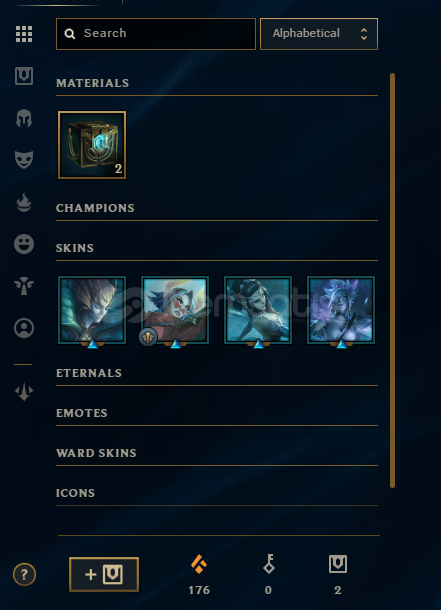Open the help question mark button
This screenshot has width=441, height=610.
tap(24, 574)
